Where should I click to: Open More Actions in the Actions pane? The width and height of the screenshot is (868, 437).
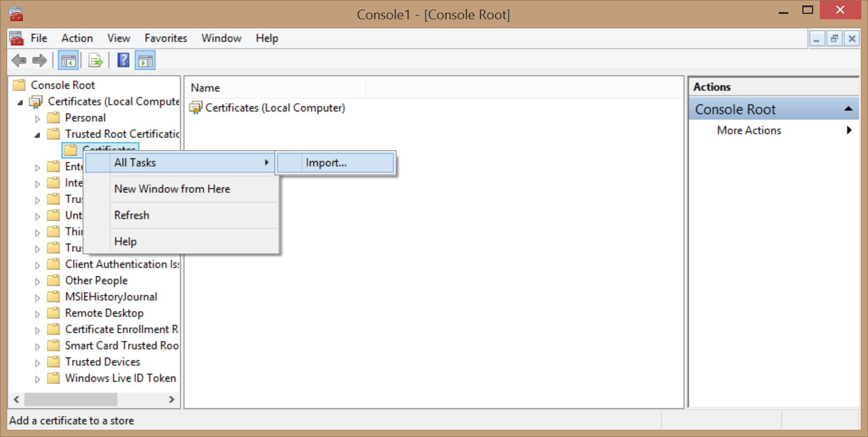(x=749, y=130)
